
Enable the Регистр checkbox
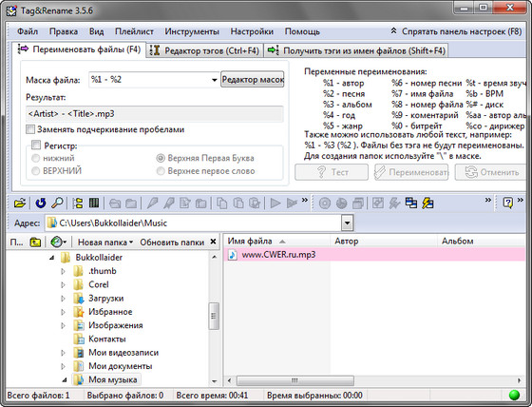[x=36, y=145]
